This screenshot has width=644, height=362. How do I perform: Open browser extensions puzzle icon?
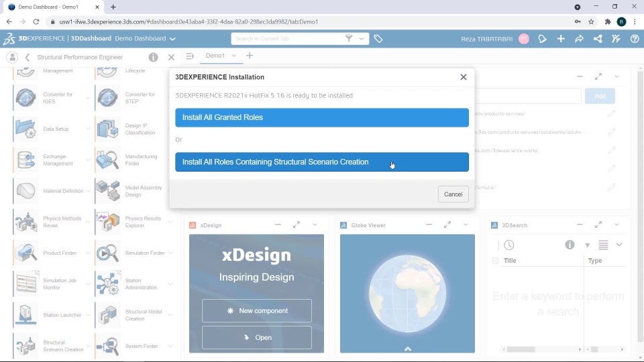click(x=608, y=21)
